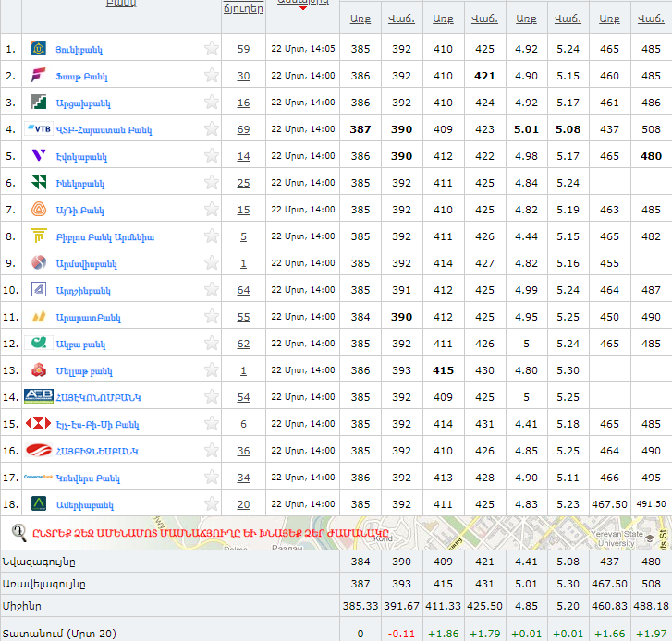This screenshot has width=672, height=641.
Task: Sort by the Վաճ. header above the 5.24 column
Action: click(568, 18)
